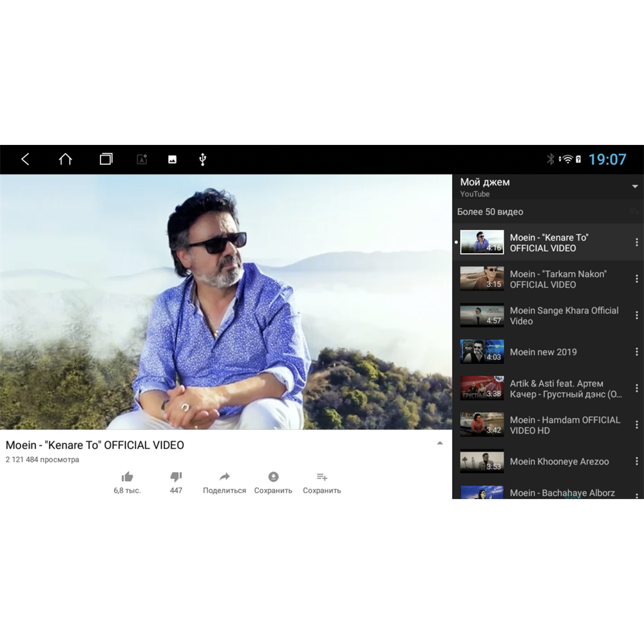Tap the Moein Kenare To video title

[x=95, y=445]
